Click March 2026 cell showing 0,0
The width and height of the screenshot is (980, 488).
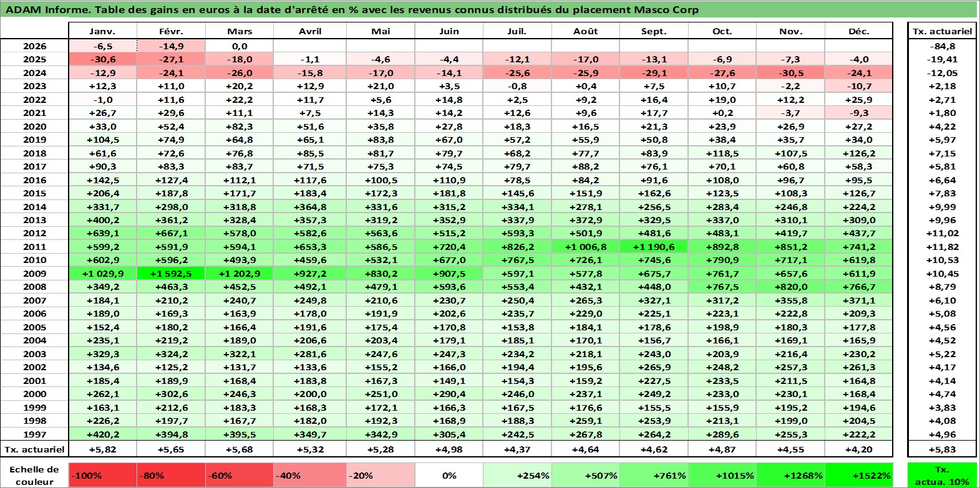240,46
